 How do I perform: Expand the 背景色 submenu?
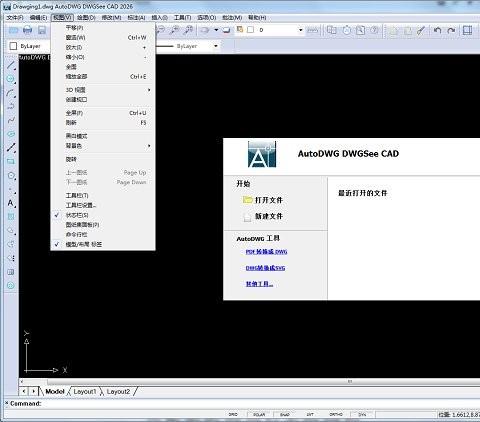[x=103, y=146]
